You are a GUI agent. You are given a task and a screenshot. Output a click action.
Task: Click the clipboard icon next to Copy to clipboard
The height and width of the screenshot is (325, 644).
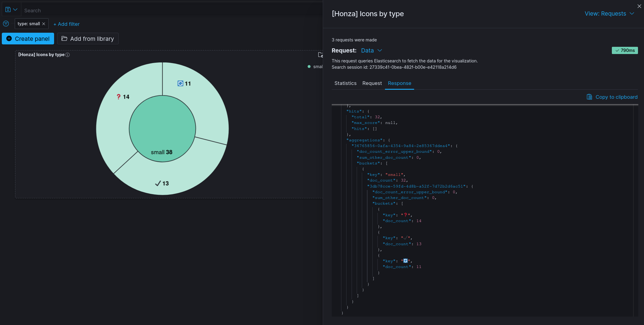point(589,97)
